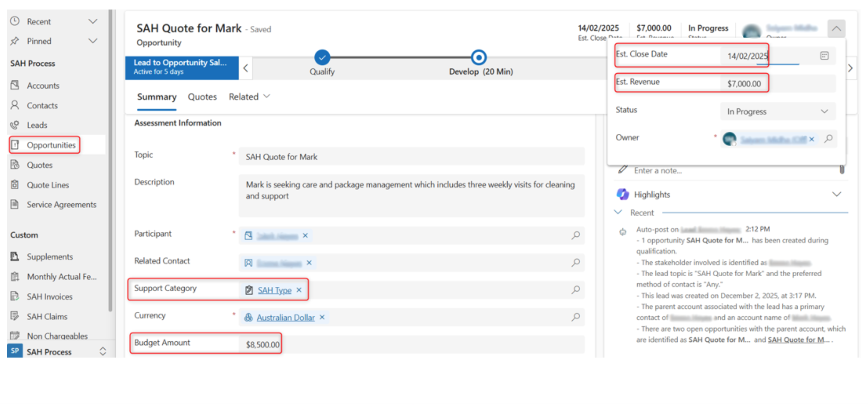
Task: Collapse the header flyout with chevron up
Action: [x=836, y=28]
